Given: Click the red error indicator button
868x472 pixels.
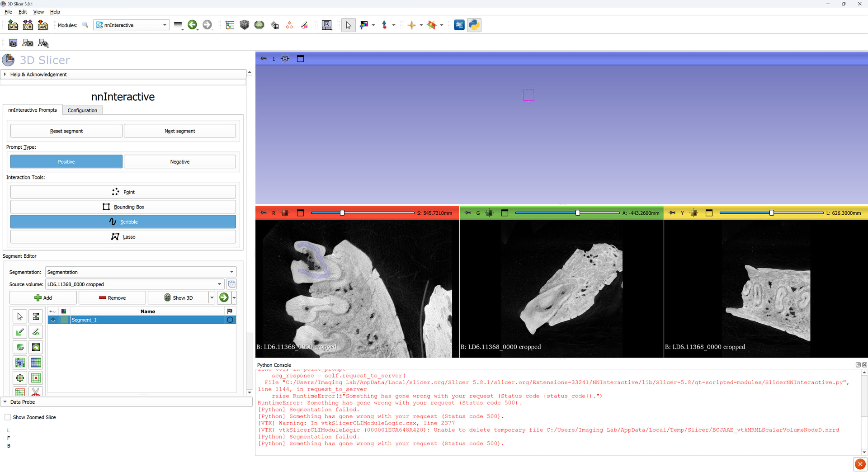Looking at the screenshot, I should click(860, 464).
